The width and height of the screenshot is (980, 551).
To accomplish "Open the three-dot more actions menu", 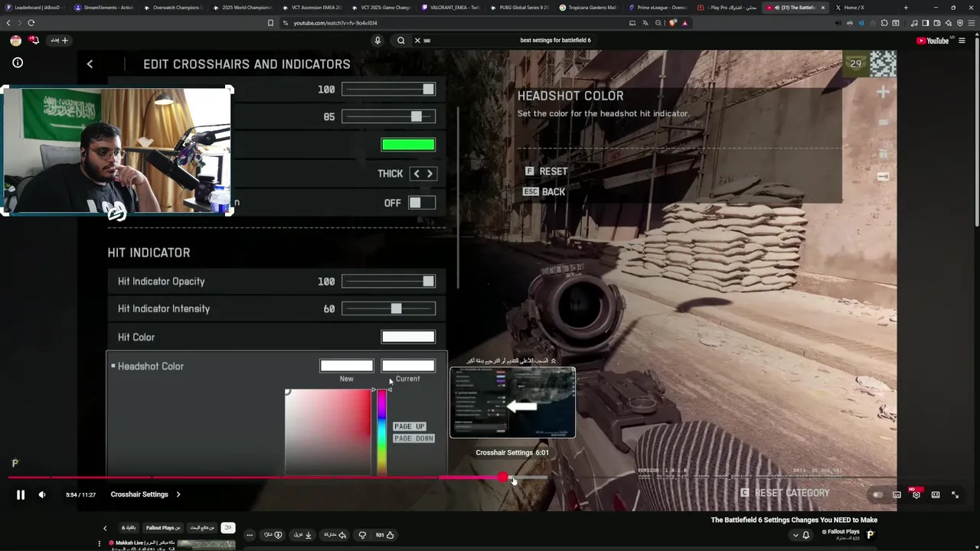I will (x=249, y=535).
